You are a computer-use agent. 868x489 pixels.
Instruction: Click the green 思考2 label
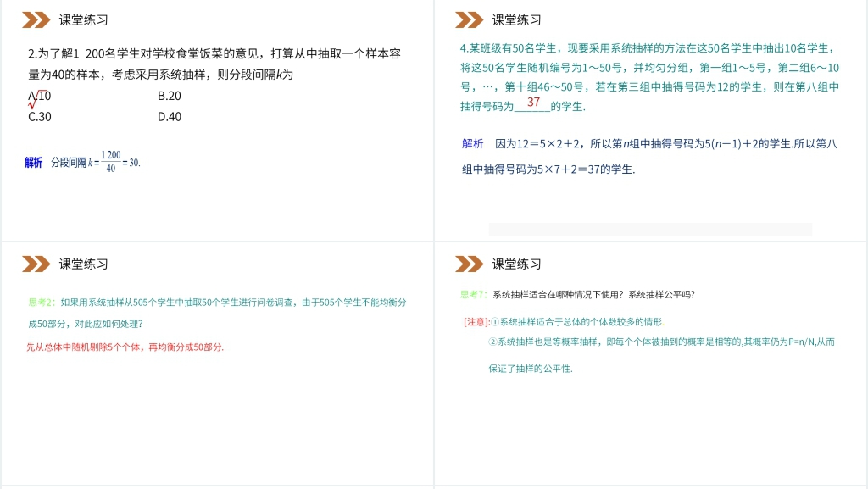tap(41, 302)
